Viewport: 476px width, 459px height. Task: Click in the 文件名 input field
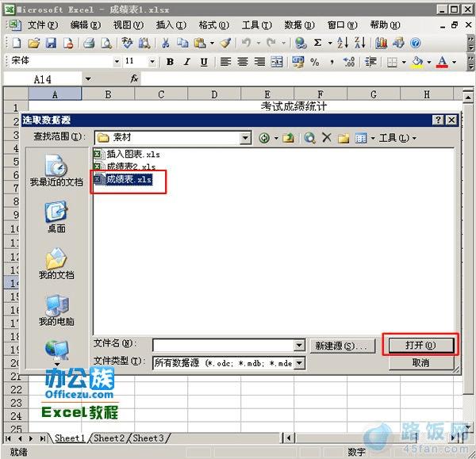pyautogui.click(x=224, y=345)
